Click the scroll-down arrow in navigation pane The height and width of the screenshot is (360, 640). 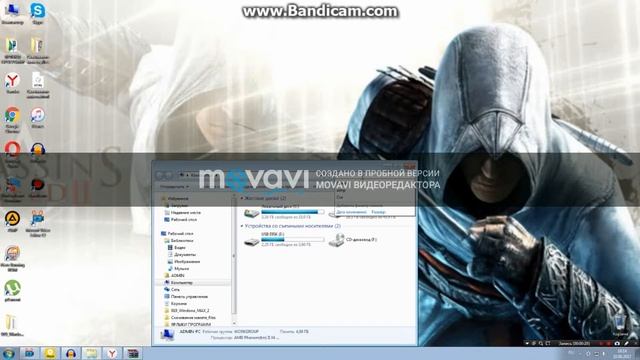[x=234, y=323]
